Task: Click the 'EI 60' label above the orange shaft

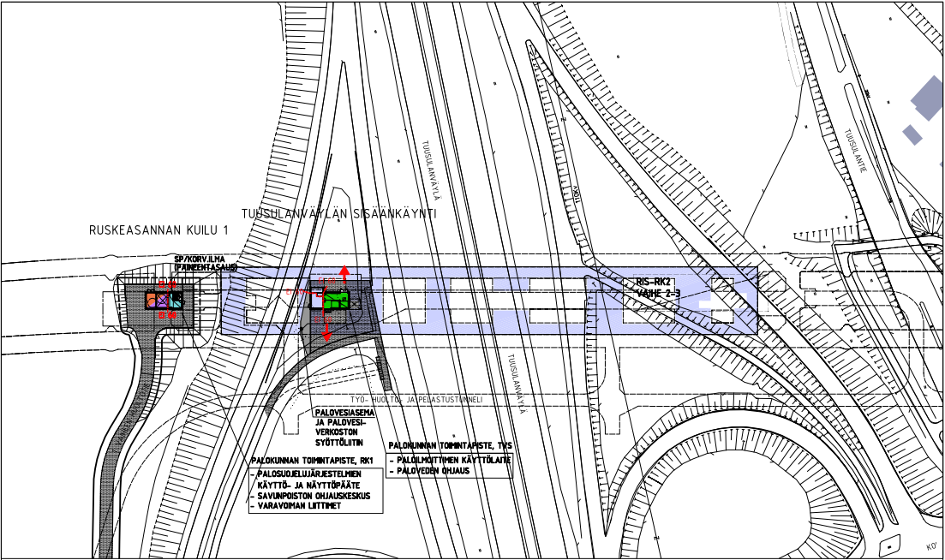Action: [x=168, y=284]
